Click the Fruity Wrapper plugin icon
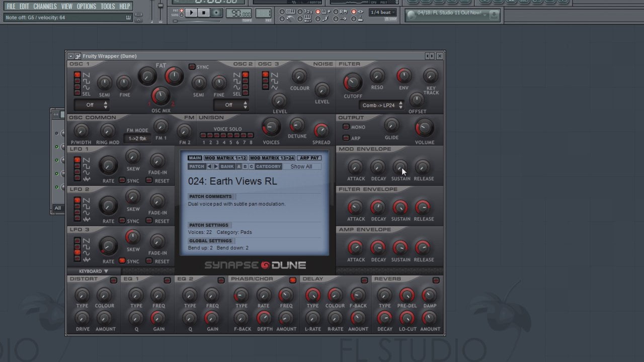The width and height of the screenshot is (644, 362). [76, 56]
